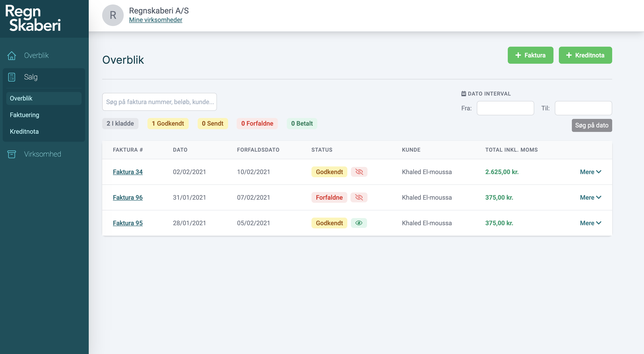Select Kreditnota in the sidebar submenu
644x354 pixels.
point(24,131)
